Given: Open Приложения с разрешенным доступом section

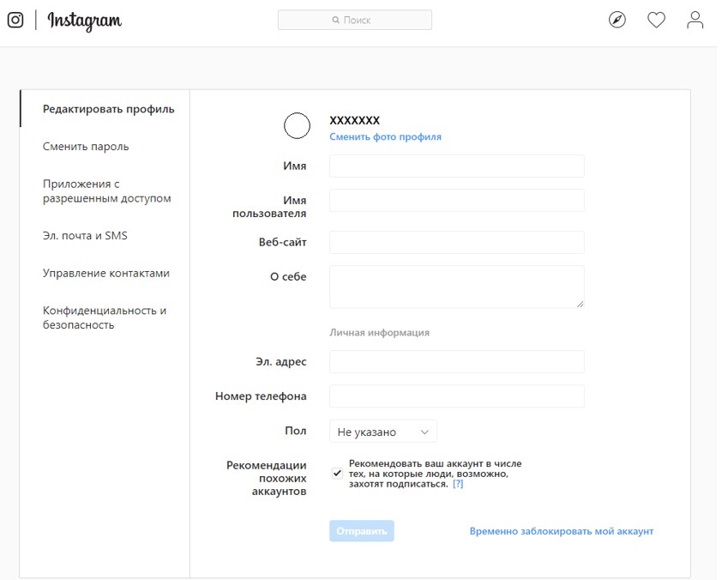Looking at the screenshot, I should coord(107,191).
